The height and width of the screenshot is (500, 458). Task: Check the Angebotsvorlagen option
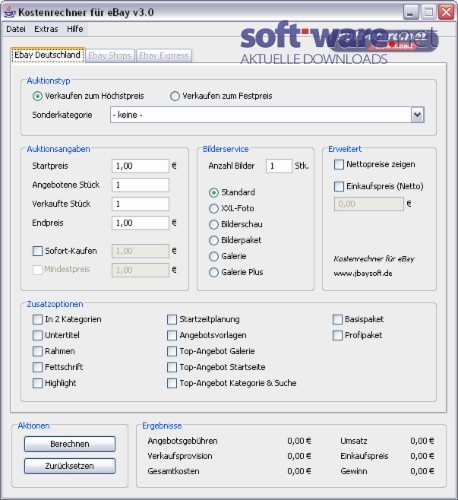point(172,335)
